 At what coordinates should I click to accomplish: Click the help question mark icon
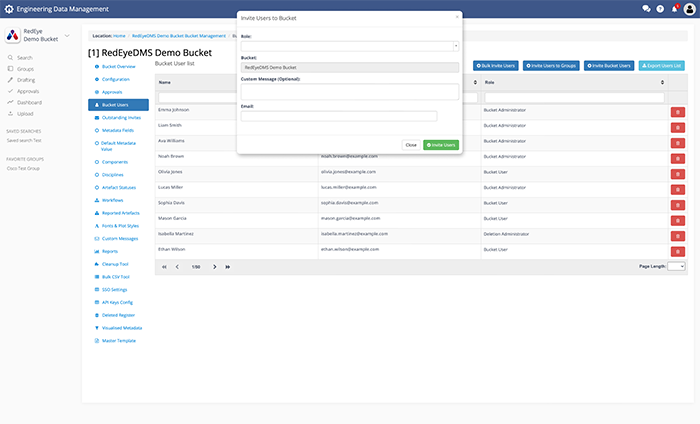[660, 8]
